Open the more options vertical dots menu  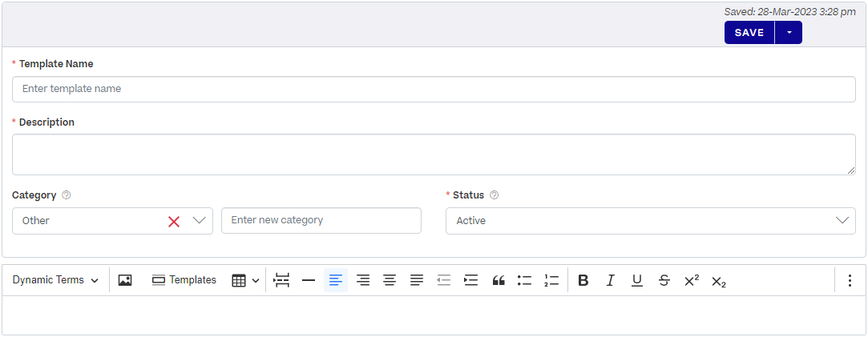[x=850, y=280]
